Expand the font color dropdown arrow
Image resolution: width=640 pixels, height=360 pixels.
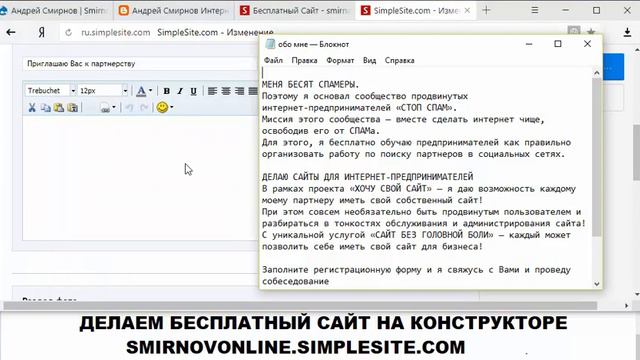(151, 91)
